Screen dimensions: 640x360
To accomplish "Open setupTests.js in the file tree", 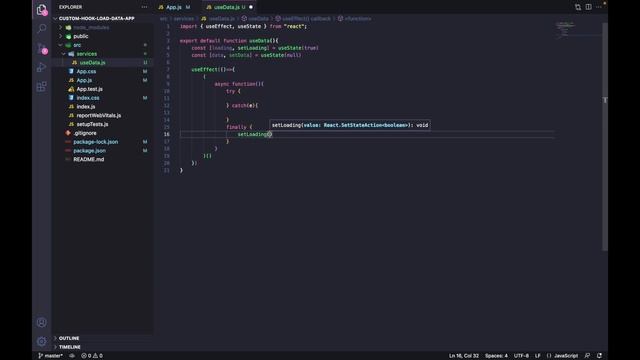I will (x=92, y=124).
